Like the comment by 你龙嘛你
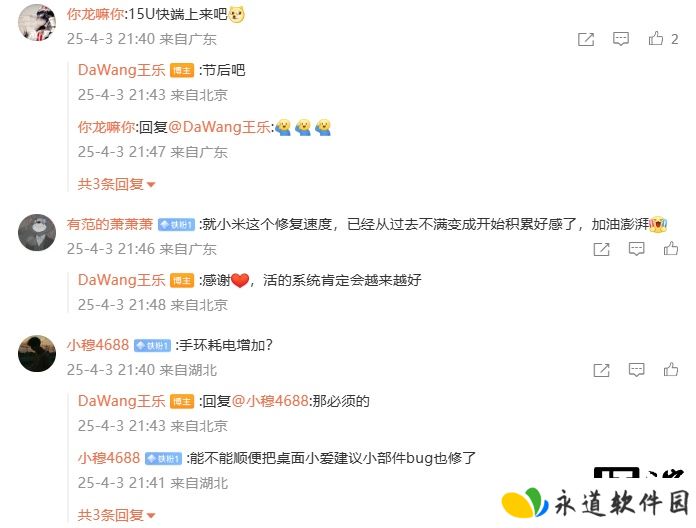This screenshot has width=696, height=528. (x=656, y=39)
